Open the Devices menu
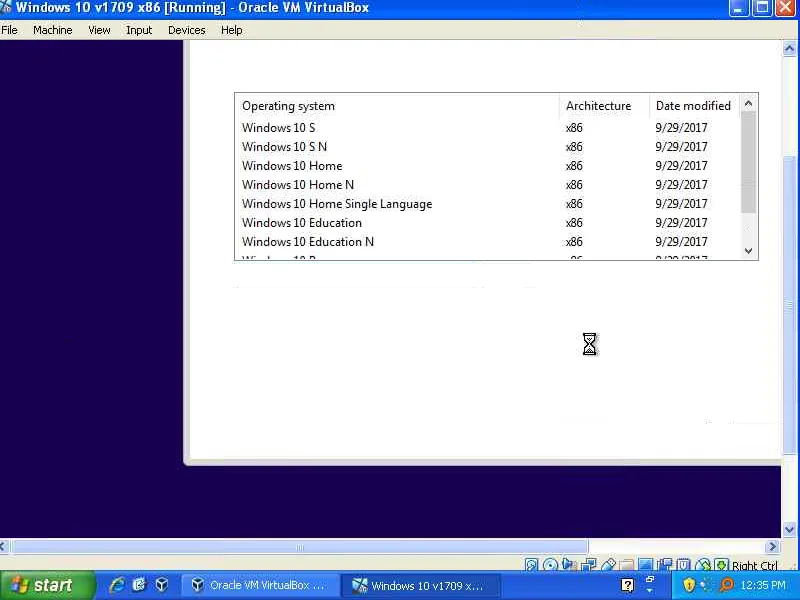Image resolution: width=800 pixels, height=600 pixels. pyautogui.click(x=187, y=30)
